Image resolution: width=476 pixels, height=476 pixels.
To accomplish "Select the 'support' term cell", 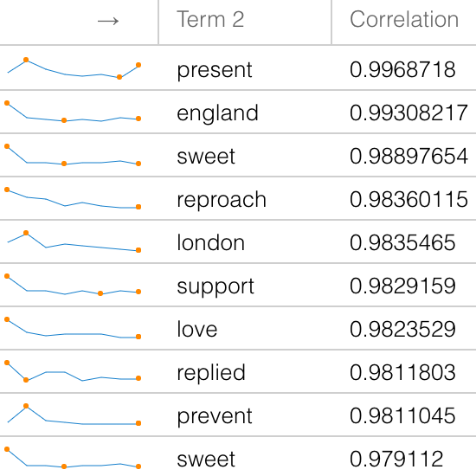I will [x=215, y=286].
